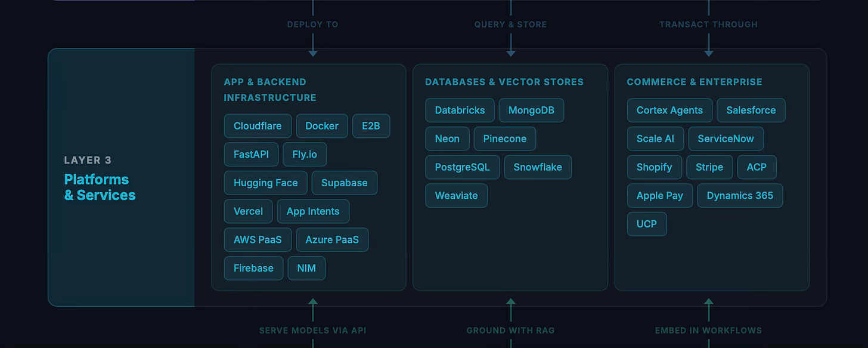Select the UCP chip
Image resolution: width=868 pixels, height=348 pixels.
647,224
